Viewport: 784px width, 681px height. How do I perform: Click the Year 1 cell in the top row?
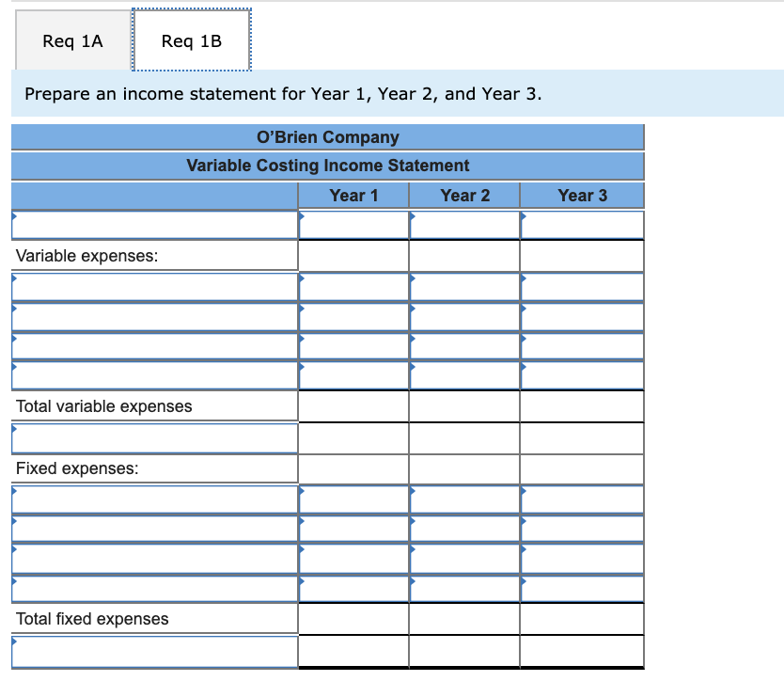(353, 225)
